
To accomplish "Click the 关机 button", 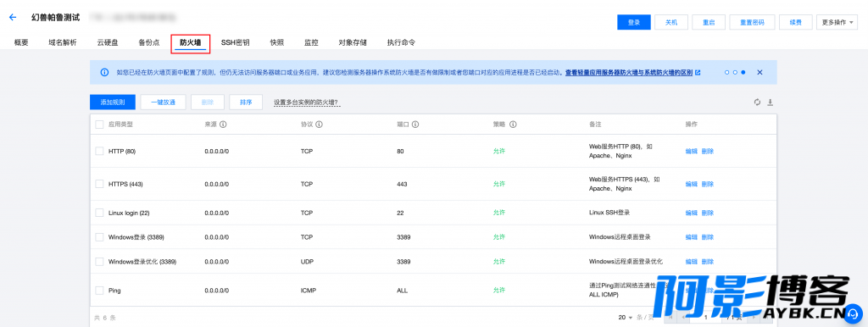I will [671, 22].
